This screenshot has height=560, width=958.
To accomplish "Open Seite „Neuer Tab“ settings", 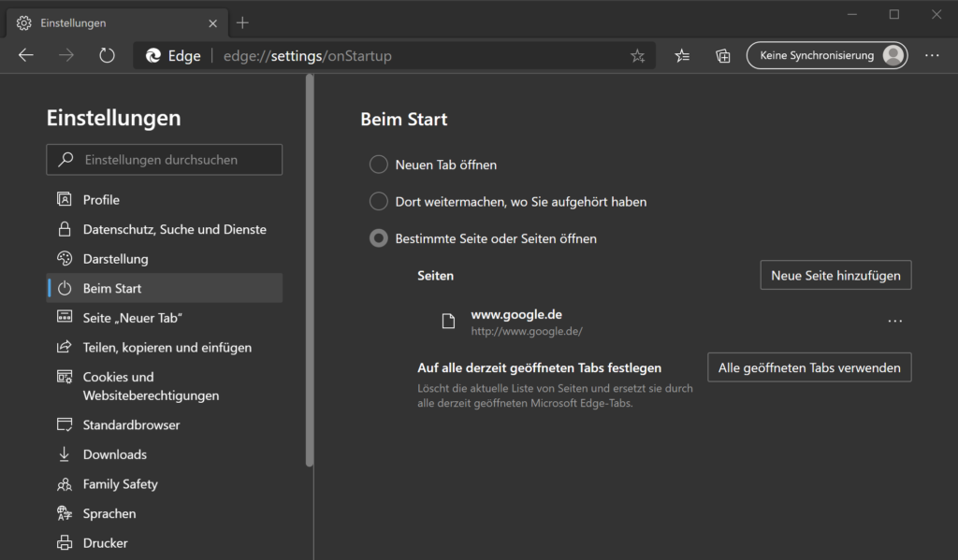I will click(x=165, y=318).
